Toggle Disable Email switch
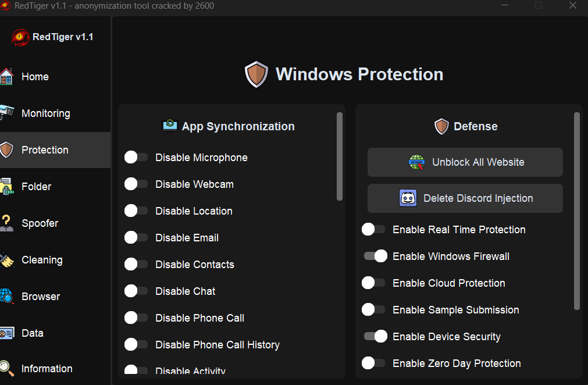This screenshot has width=588, height=385. pyautogui.click(x=136, y=237)
